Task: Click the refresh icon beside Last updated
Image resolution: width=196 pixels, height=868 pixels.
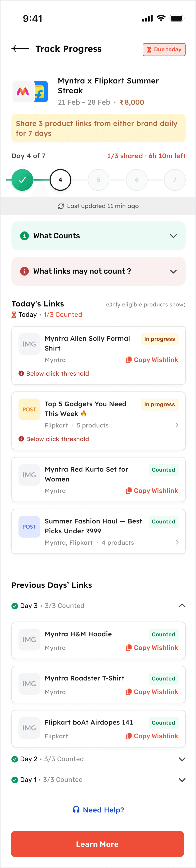Action: pyautogui.click(x=61, y=206)
